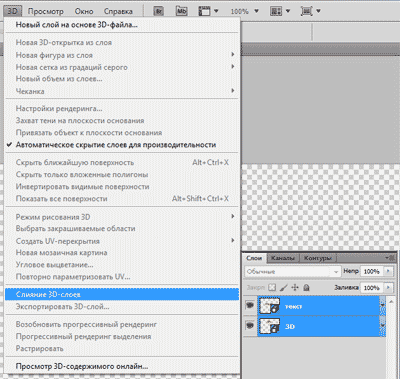The height and width of the screenshot is (379, 400).
Task: Hide the текст layer eye icon
Action: pos(250,305)
